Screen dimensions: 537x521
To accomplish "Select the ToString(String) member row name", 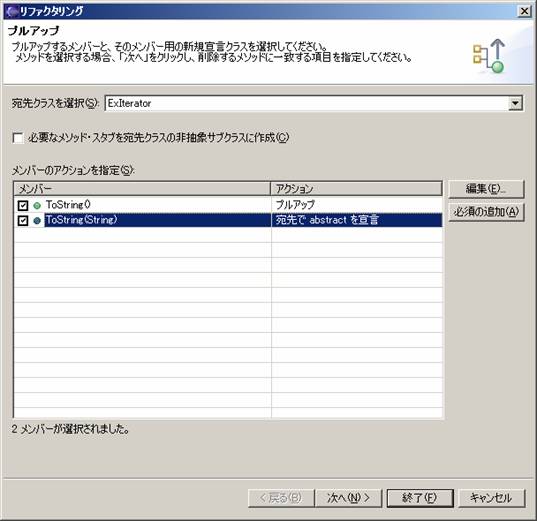I will 82,220.
